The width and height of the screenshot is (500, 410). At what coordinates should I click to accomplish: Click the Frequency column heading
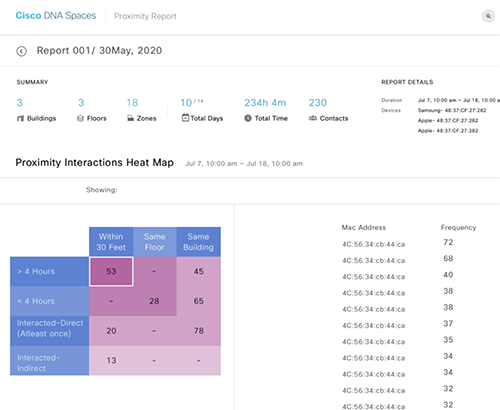(x=458, y=227)
